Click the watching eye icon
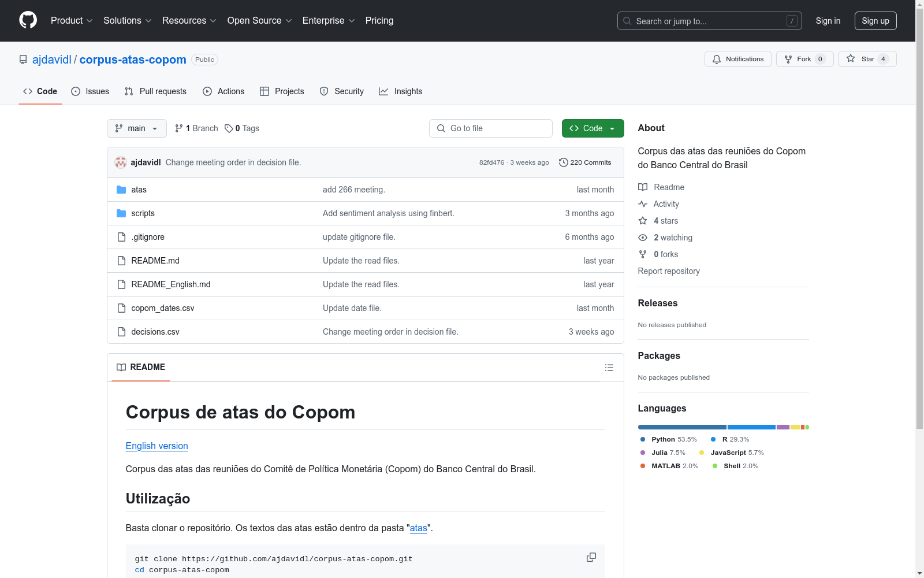Screen dimensions: 924x578 pos(643,238)
